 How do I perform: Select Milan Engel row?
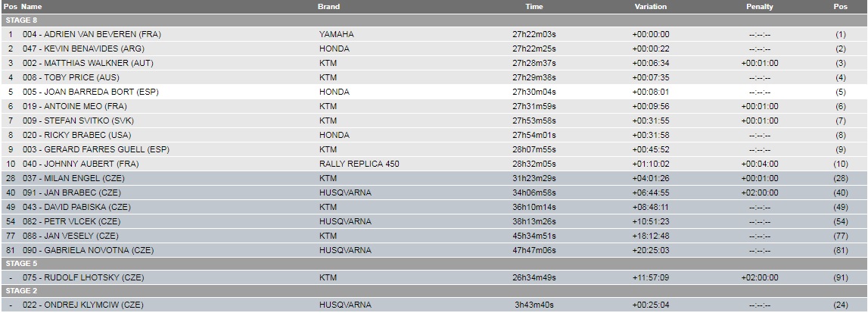pyautogui.click(x=434, y=178)
